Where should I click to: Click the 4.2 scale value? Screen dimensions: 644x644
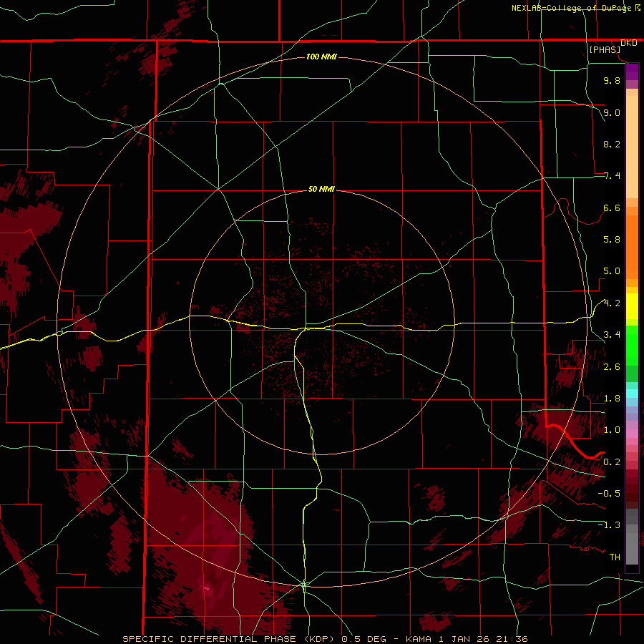[x=612, y=303]
